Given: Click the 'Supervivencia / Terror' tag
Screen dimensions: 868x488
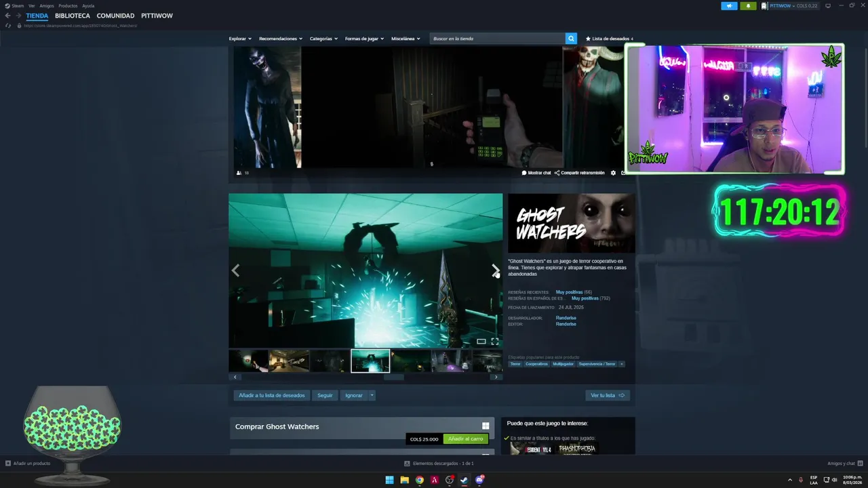Looking at the screenshot, I should tap(597, 364).
